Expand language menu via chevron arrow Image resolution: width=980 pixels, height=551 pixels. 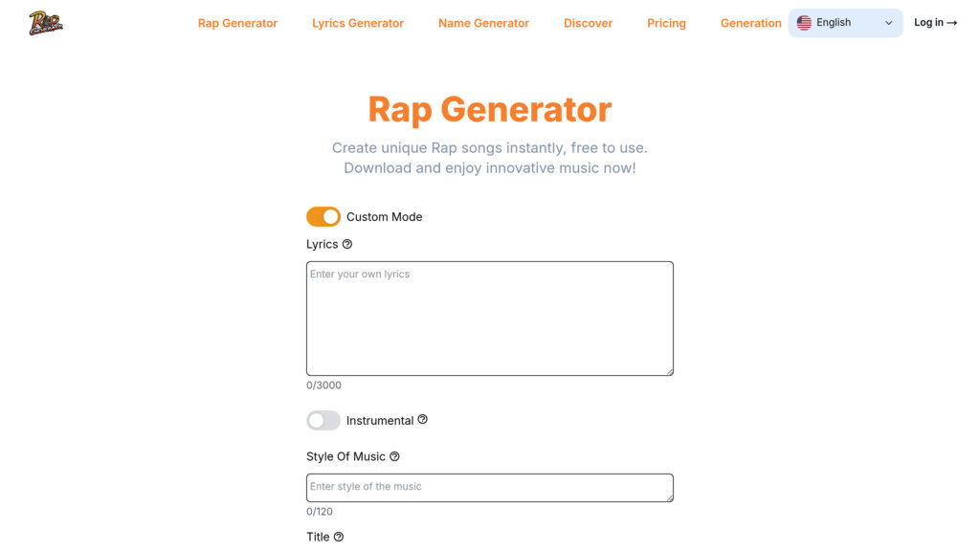[889, 23]
